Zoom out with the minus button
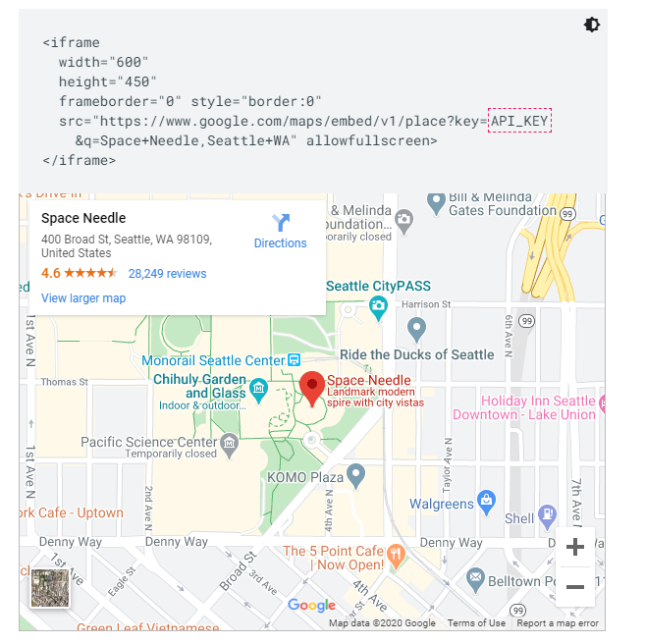645x644 pixels. (575, 586)
